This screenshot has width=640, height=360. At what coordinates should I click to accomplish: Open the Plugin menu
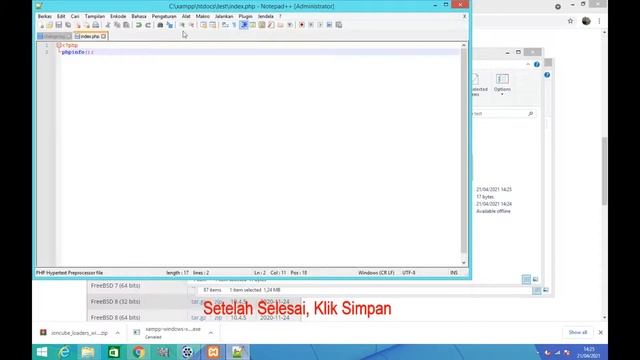tap(245, 16)
